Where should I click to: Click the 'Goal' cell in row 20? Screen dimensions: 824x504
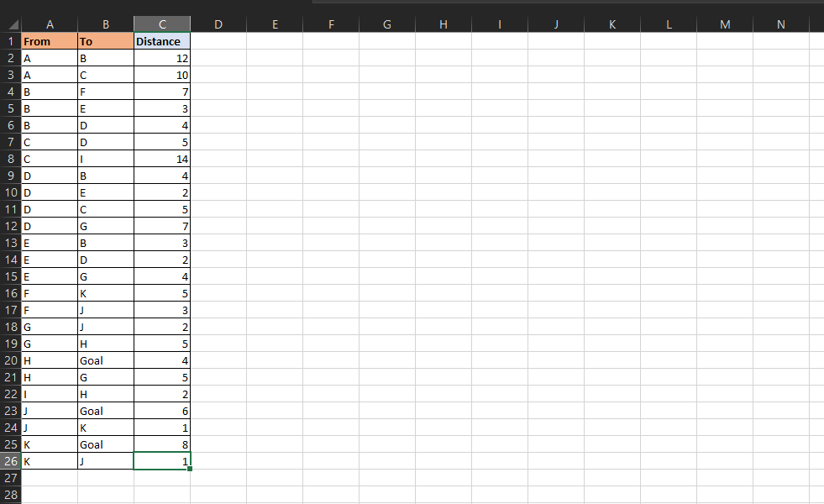click(105, 360)
